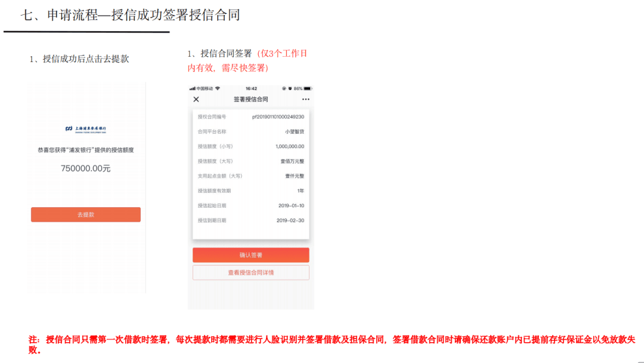644x363 pixels.
Task: Click the Shanghai Pudong Development Bank logo
Action: click(86, 130)
